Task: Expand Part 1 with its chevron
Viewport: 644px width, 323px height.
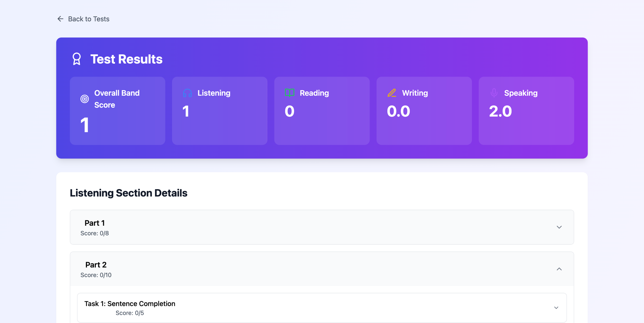Action: 559,227
